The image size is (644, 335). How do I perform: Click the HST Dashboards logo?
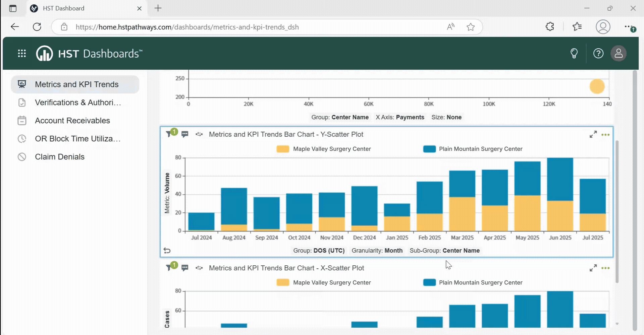pos(89,53)
